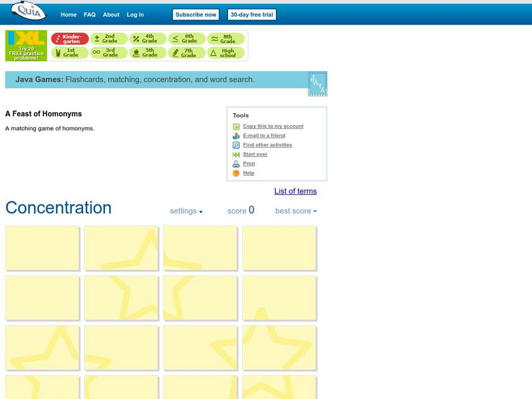Click the Find other activities link
This screenshot has width=532, height=399.
tap(267, 145)
